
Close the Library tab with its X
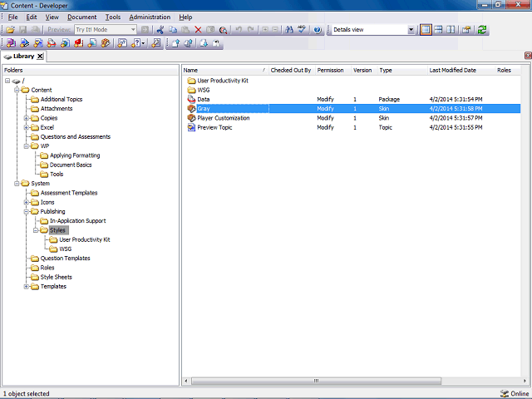(x=40, y=57)
